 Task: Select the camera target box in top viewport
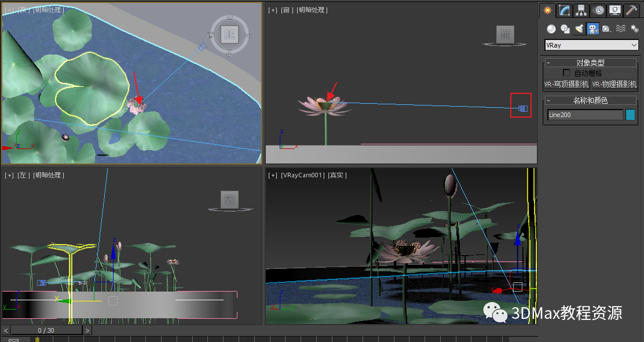click(x=203, y=46)
